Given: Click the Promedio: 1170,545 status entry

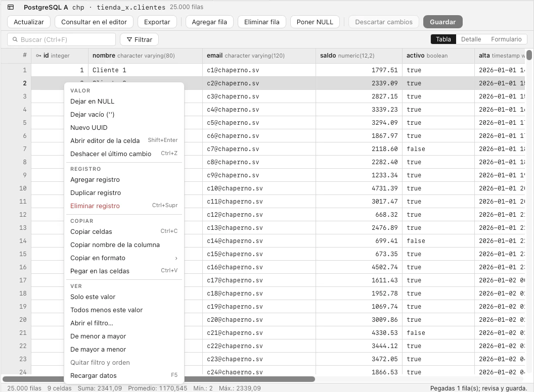Looking at the screenshot, I should [x=158, y=388].
